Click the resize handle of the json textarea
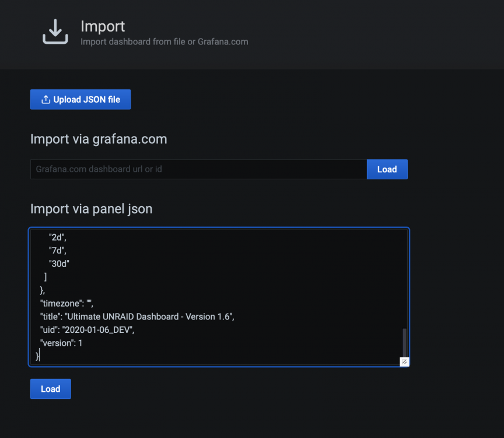 pyautogui.click(x=404, y=361)
